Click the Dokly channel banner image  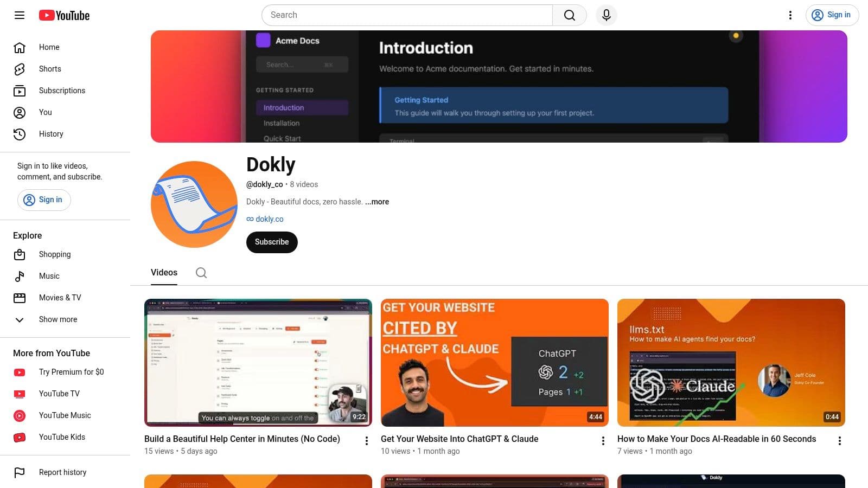(x=499, y=87)
